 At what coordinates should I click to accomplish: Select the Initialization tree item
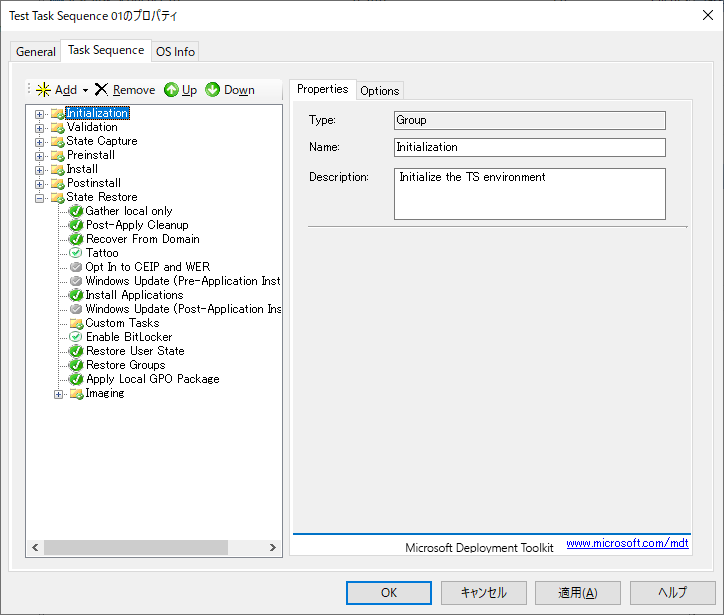tap(97, 113)
